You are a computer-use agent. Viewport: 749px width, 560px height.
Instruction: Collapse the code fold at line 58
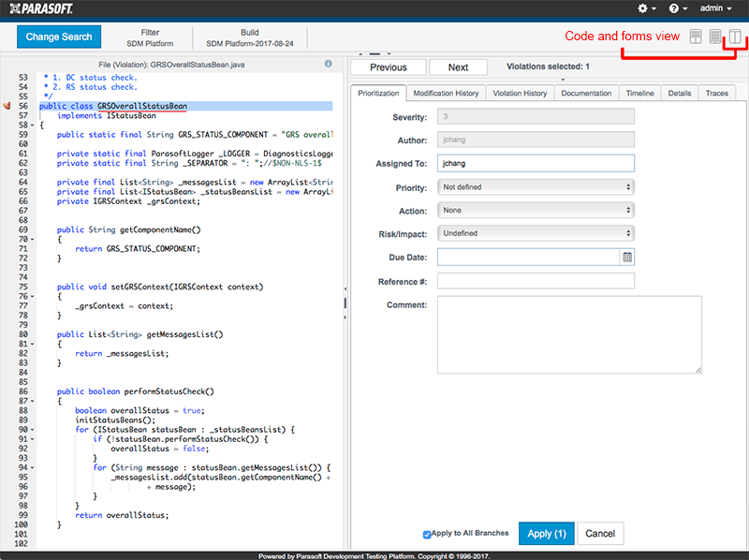click(x=32, y=125)
